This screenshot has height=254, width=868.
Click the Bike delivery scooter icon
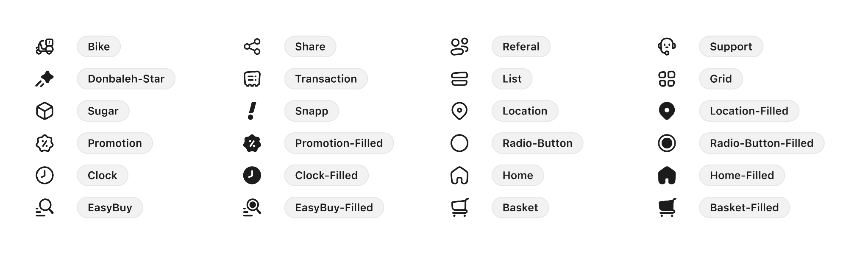(x=45, y=47)
